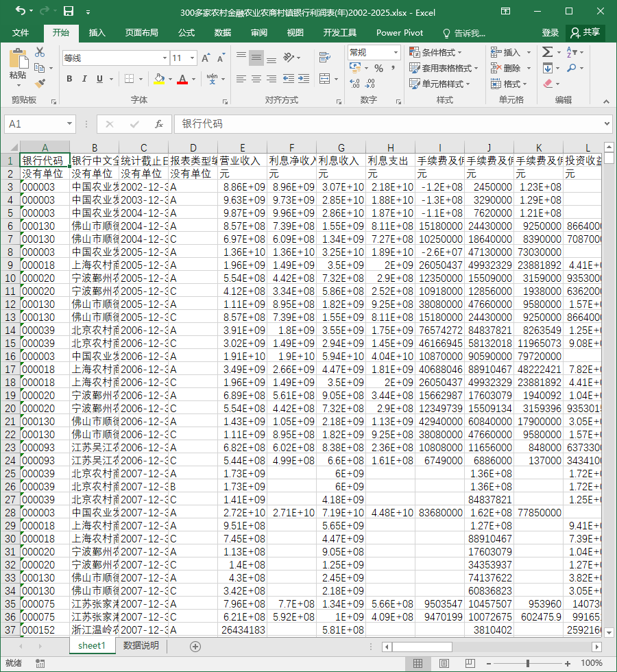The height and width of the screenshot is (672, 617).
Task: Toggle Bold formatting
Action: coord(69,79)
